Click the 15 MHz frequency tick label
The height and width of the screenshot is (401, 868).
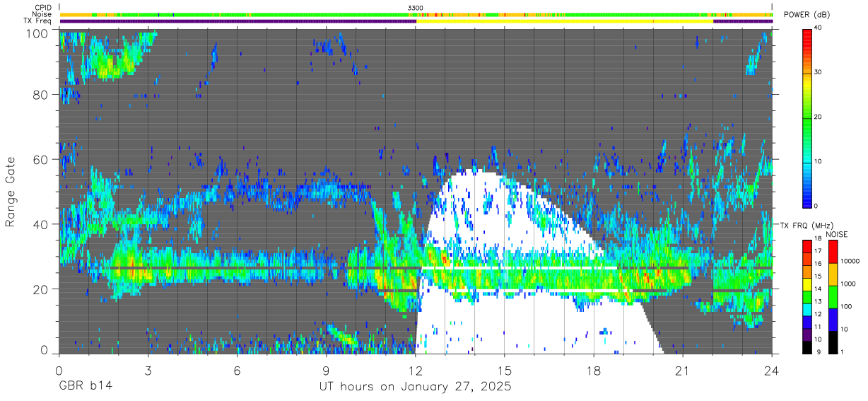pos(819,276)
